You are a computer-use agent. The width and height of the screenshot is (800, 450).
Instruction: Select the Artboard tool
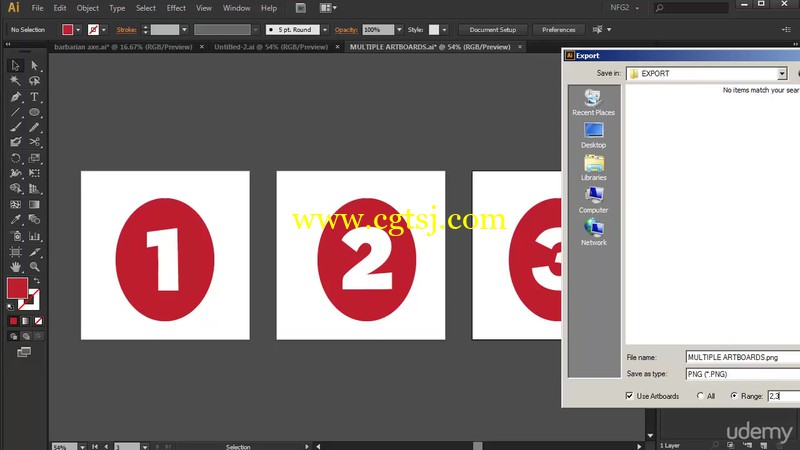coord(15,252)
